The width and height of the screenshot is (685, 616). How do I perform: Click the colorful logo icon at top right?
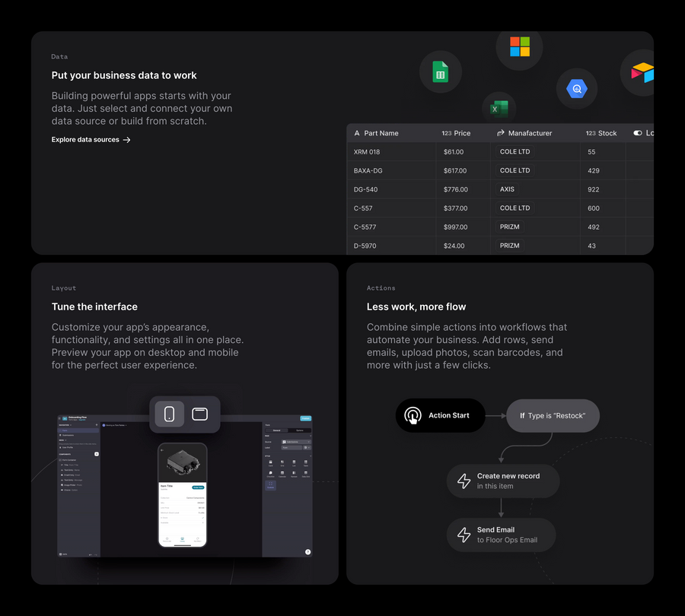642,72
